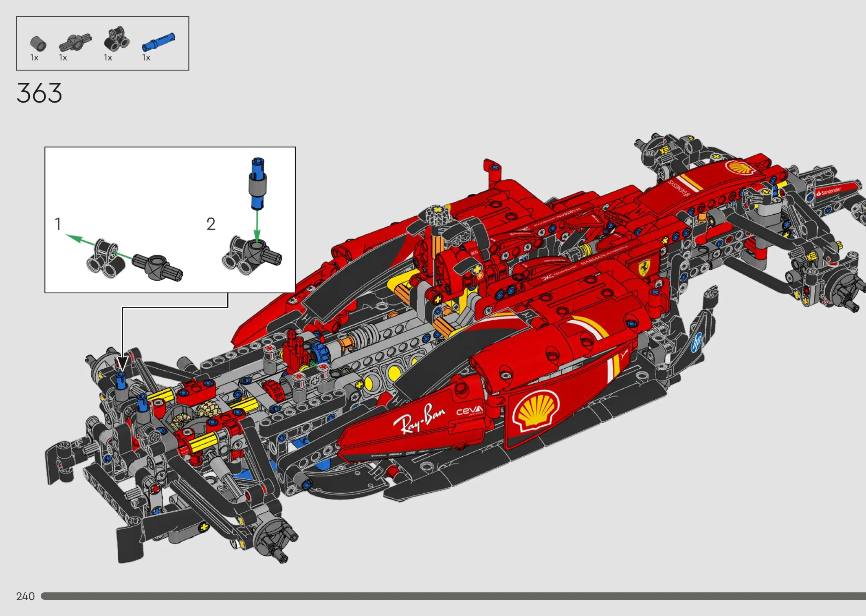866x616 pixels.
Task: Click the 1x quantity under the blue pin
Action: [x=146, y=58]
